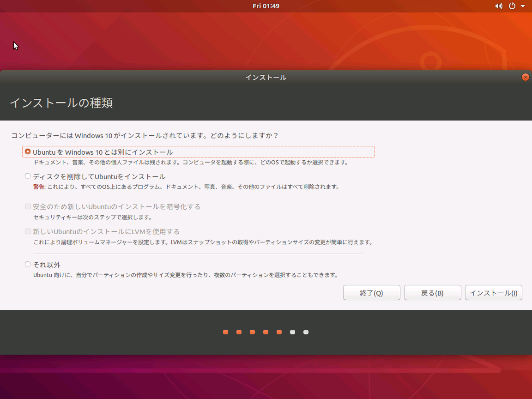Click the 終了(Q) quit button
The height and width of the screenshot is (399, 532).
click(x=371, y=293)
